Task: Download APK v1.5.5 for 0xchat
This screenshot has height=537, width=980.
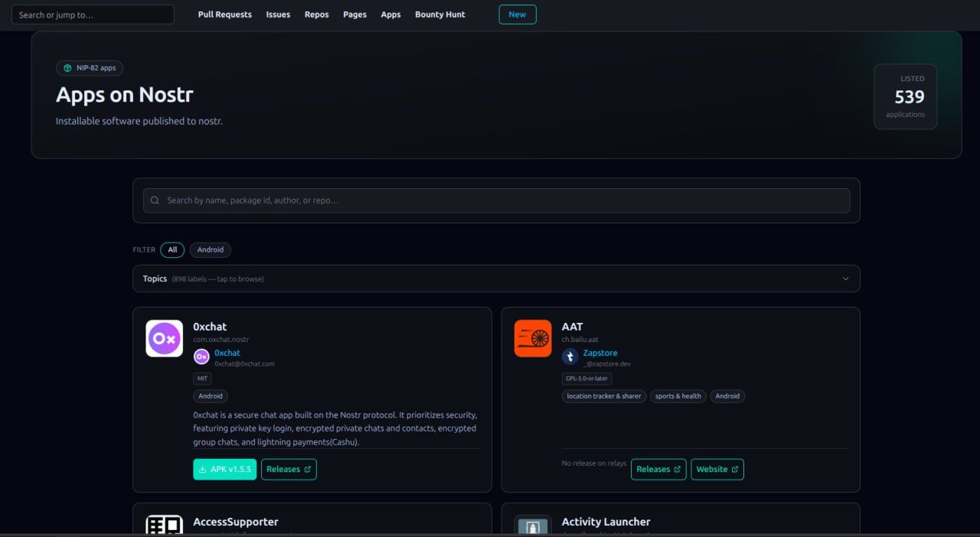Action: click(x=225, y=469)
